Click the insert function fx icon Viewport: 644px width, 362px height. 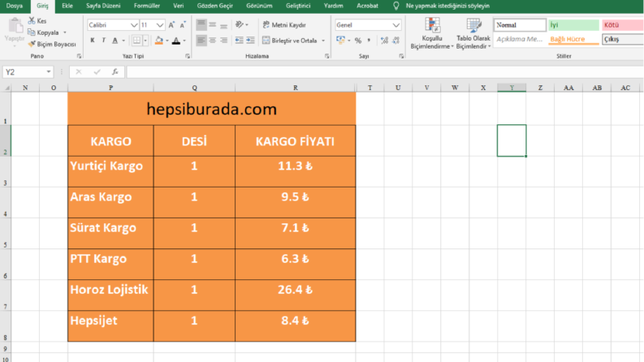tap(115, 71)
